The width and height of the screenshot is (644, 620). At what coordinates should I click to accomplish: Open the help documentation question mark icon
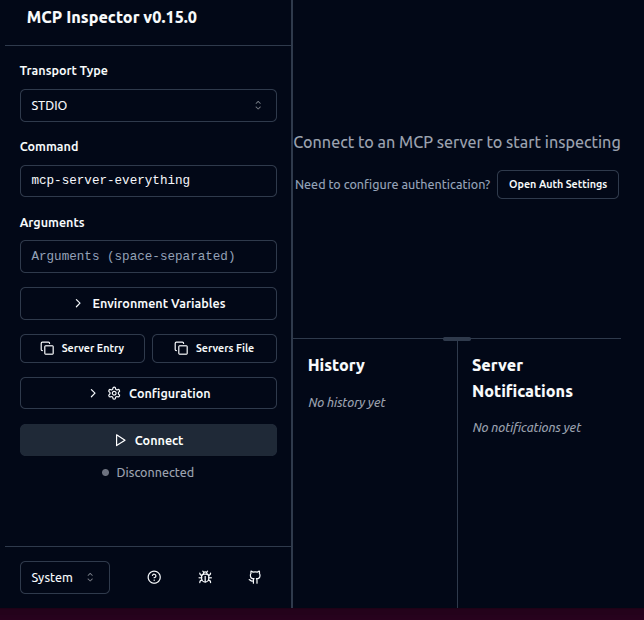(154, 577)
